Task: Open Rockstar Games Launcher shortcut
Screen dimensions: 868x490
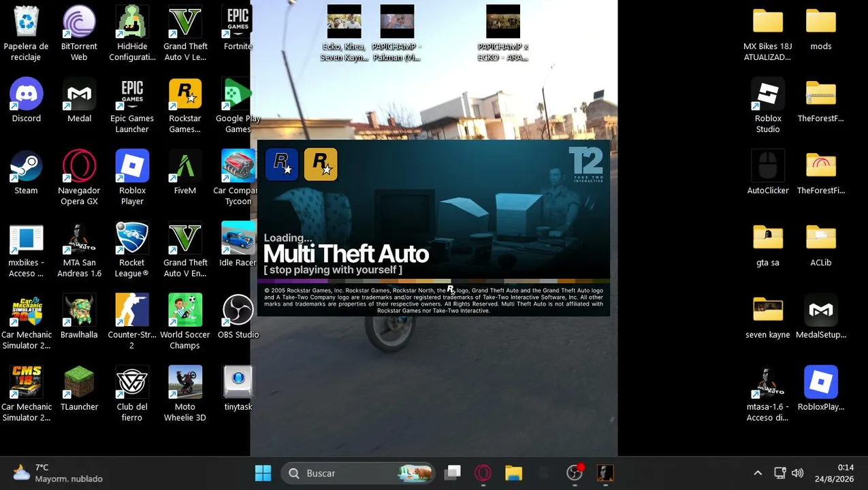Action: 185,105
